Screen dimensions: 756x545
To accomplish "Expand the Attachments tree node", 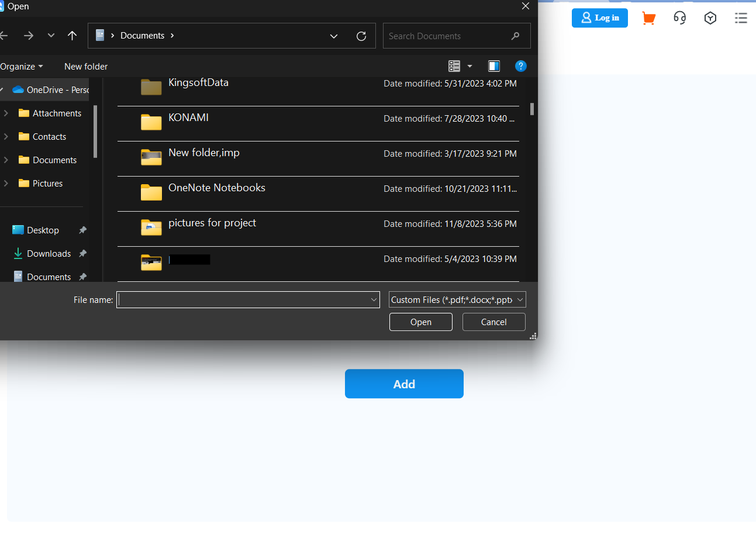I will point(6,113).
